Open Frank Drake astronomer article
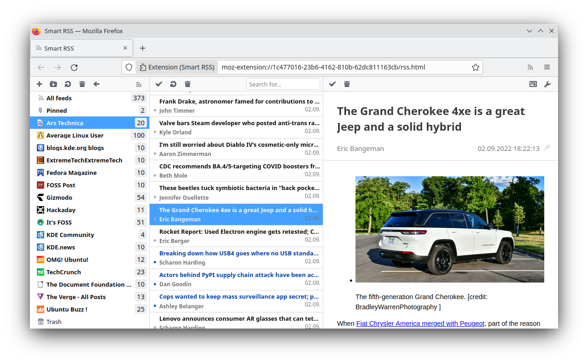Image resolution: width=588 pixels, height=364 pixels. (x=236, y=106)
